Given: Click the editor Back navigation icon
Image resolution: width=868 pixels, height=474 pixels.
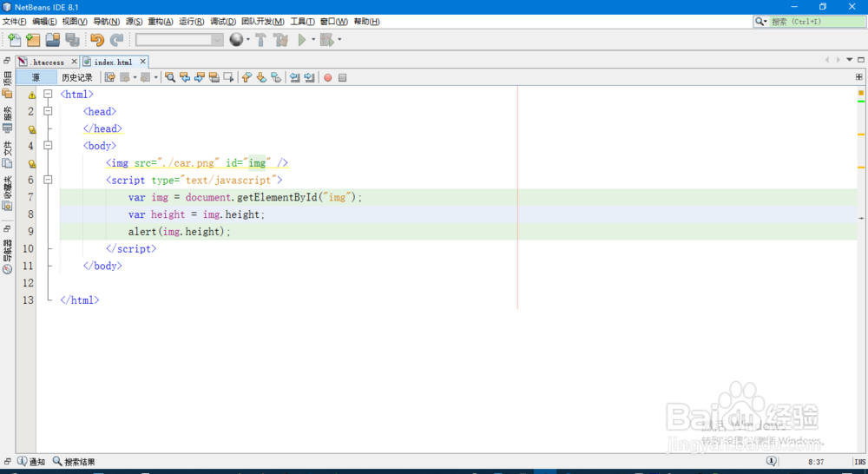Looking at the screenshot, I should click(x=125, y=77).
